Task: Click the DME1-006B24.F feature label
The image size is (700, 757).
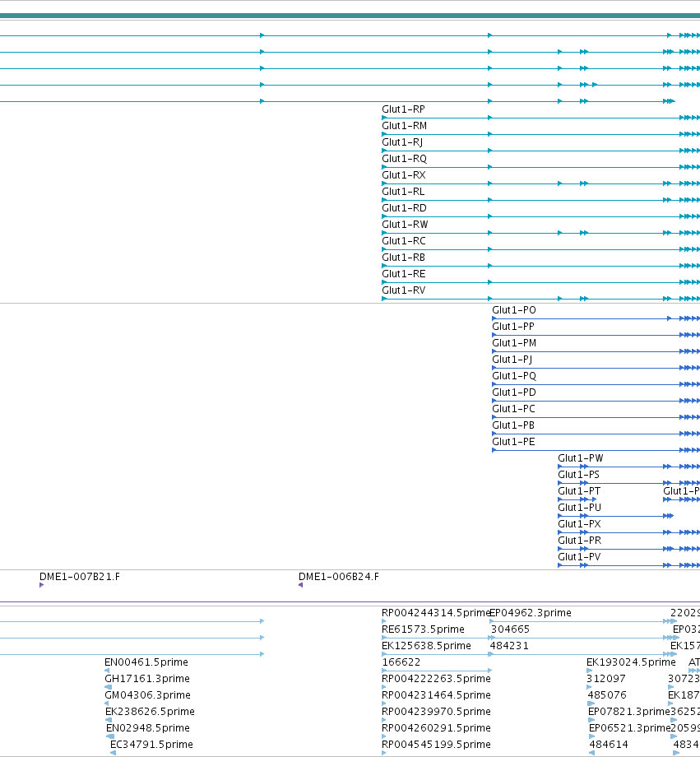Action: pos(338,577)
